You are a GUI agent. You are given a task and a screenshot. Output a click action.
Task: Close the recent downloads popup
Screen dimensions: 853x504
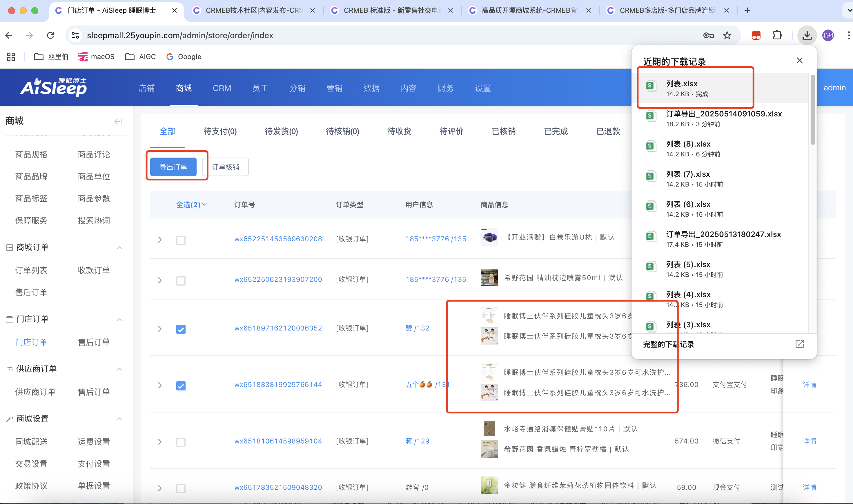click(x=799, y=61)
